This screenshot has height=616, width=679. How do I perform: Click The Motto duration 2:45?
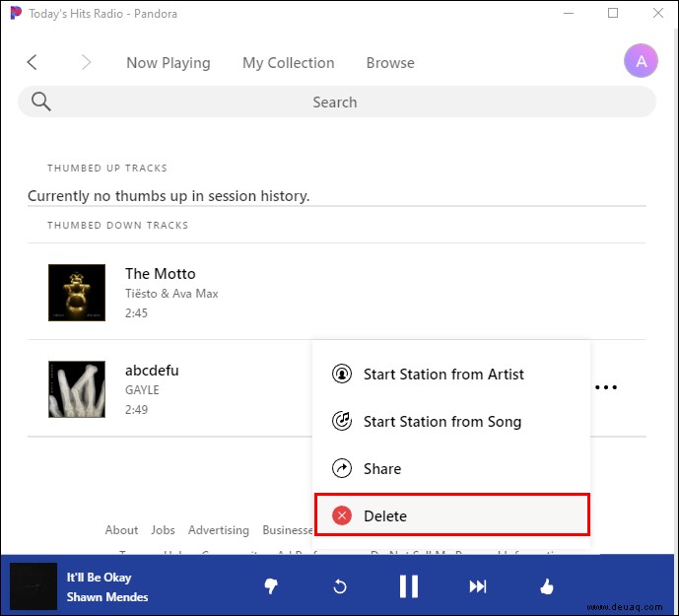(x=136, y=312)
